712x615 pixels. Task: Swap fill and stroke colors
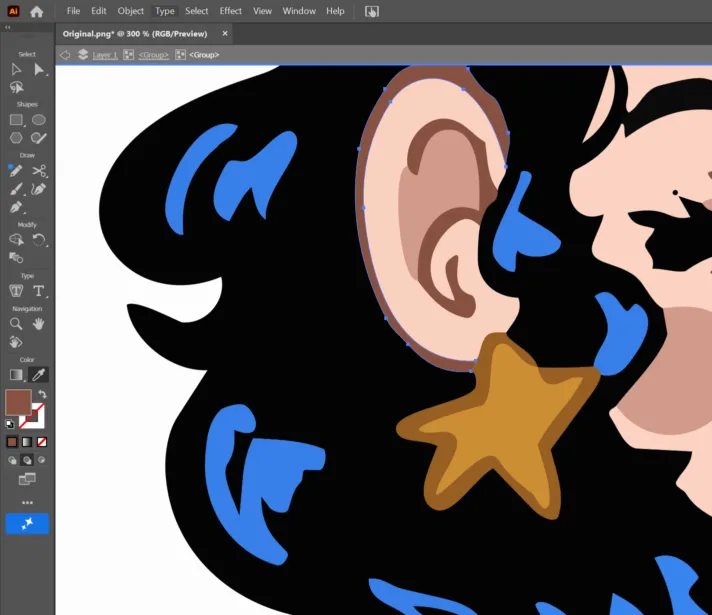point(42,394)
